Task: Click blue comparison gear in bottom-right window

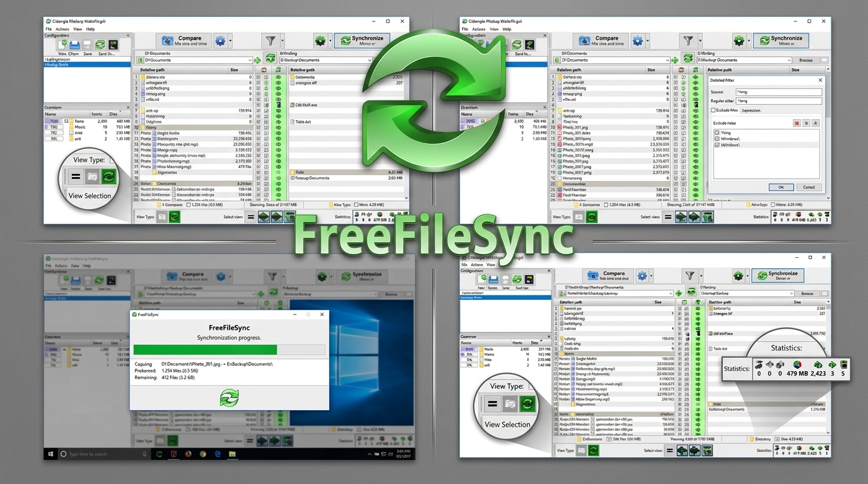Action: [x=642, y=276]
